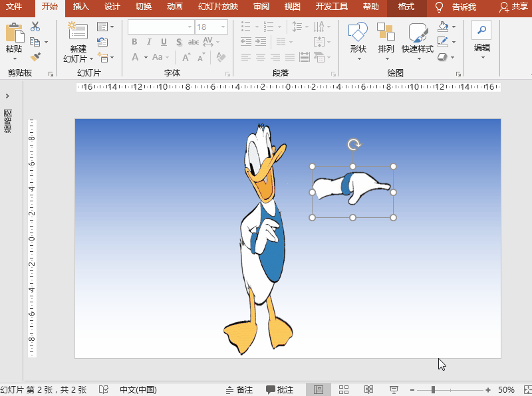Open the File (文件) tab
The height and width of the screenshot is (396, 532).
tap(14, 7)
